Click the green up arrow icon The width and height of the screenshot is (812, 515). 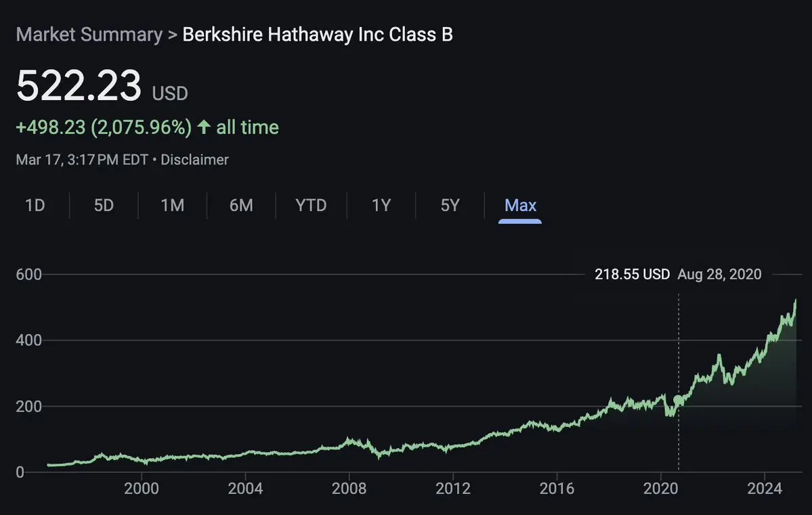204,127
